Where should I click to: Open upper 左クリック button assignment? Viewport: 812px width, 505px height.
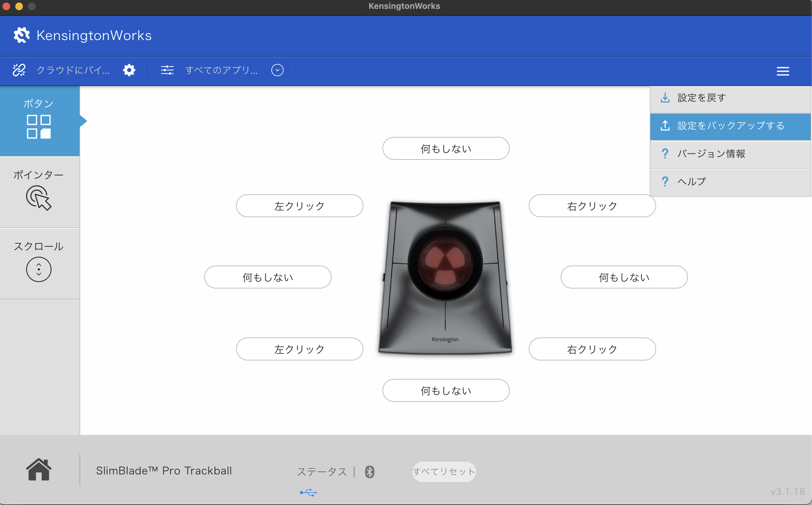coord(299,206)
